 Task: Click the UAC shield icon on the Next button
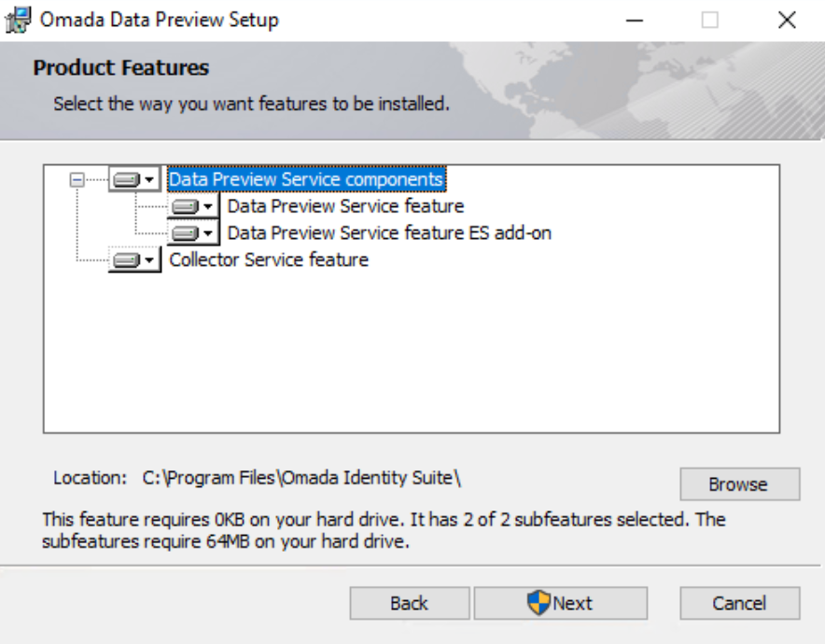(x=538, y=602)
